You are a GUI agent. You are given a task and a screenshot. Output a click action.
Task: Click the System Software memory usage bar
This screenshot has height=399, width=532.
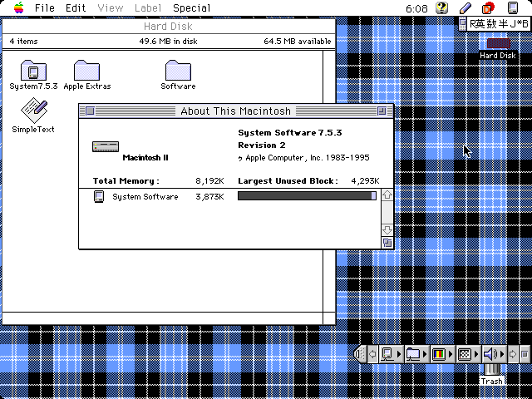(307, 196)
